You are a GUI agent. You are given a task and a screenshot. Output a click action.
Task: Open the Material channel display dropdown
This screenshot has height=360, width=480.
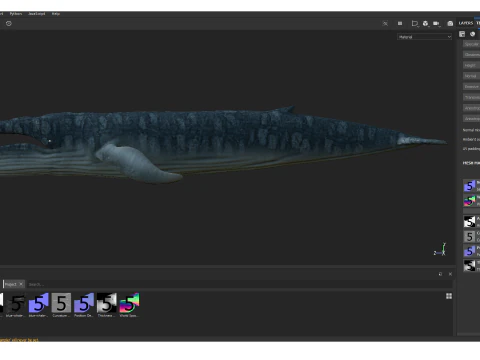click(x=425, y=37)
